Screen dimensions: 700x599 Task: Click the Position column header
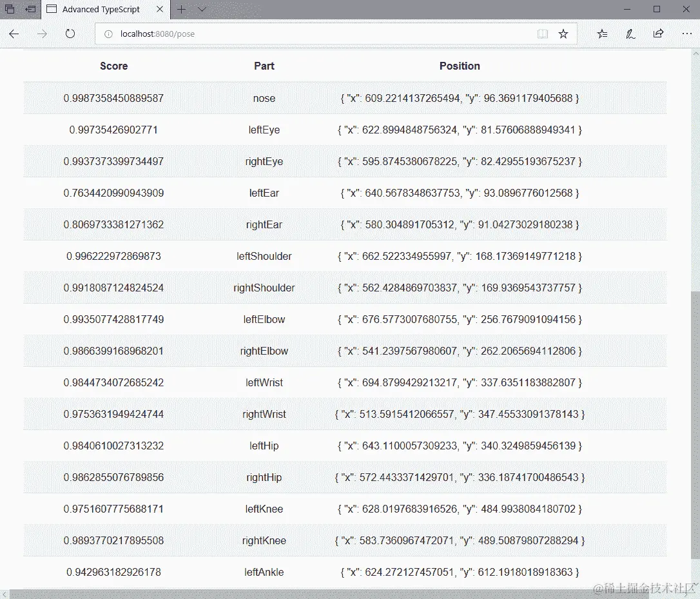click(460, 66)
